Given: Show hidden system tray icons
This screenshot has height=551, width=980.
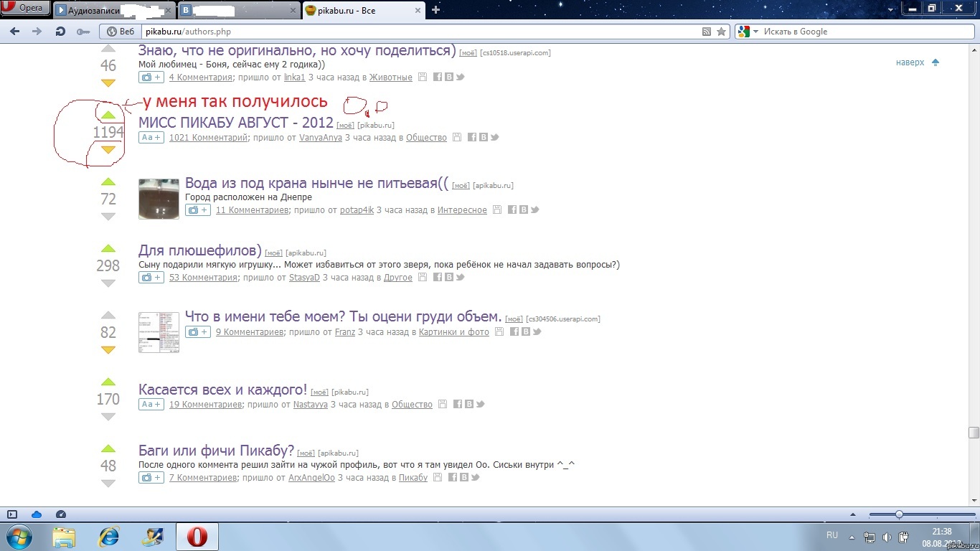Looking at the screenshot, I should click(852, 537).
